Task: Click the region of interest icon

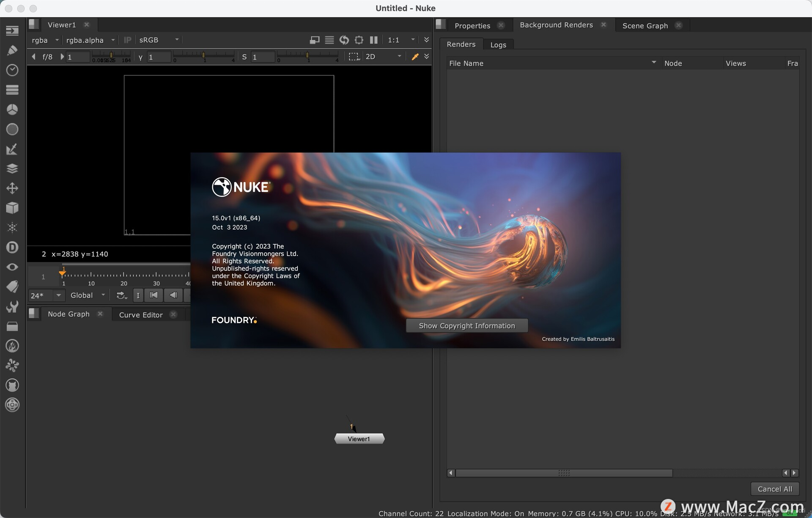Action: (x=359, y=40)
